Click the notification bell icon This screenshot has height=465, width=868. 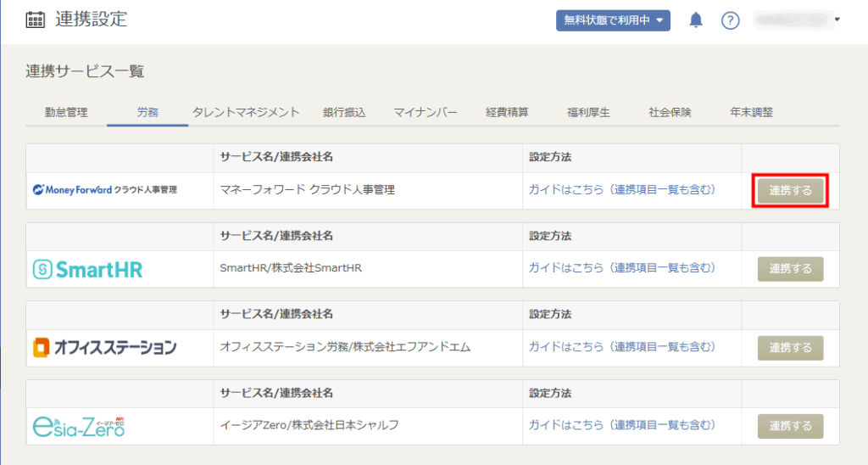[x=696, y=20]
